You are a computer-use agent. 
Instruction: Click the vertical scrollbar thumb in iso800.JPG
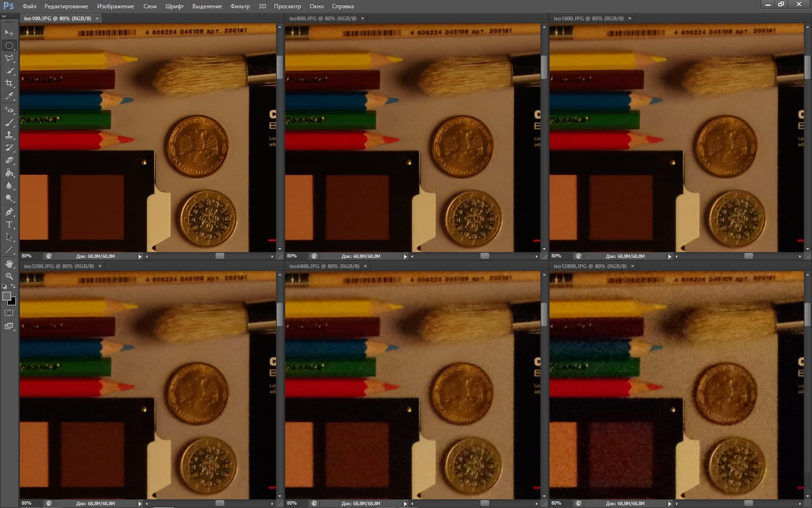544,67
